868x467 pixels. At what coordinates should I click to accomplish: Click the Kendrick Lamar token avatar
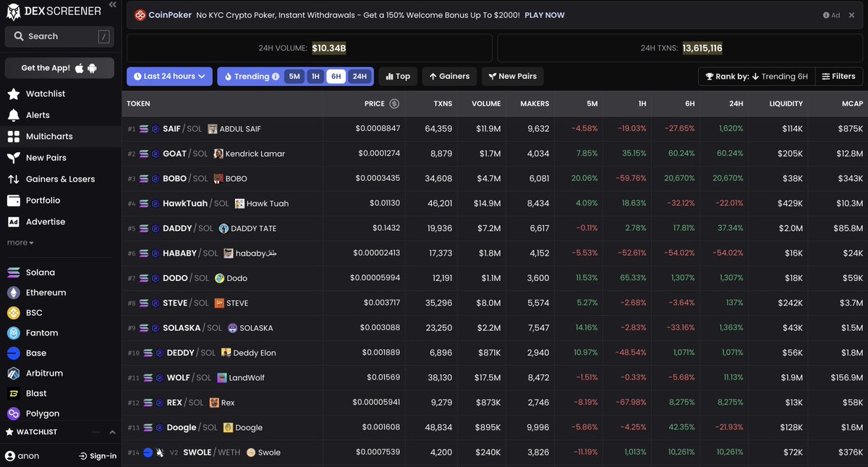[218, 153]
